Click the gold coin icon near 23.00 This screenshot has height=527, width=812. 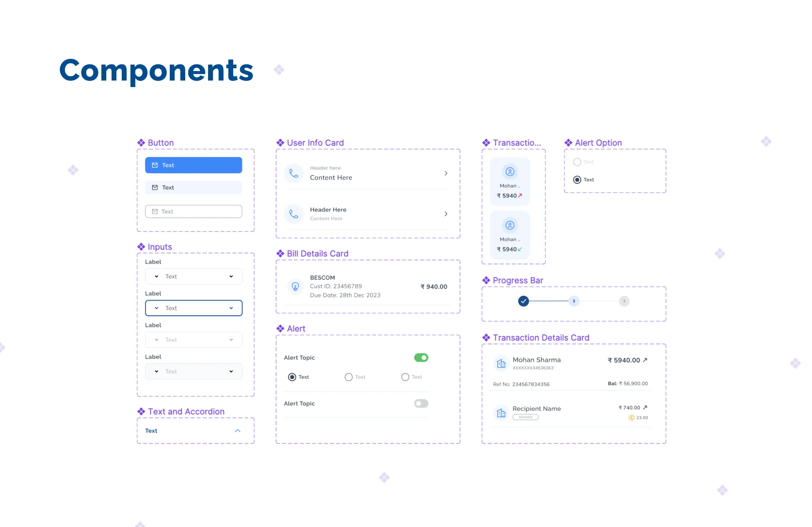coord(632,418)
